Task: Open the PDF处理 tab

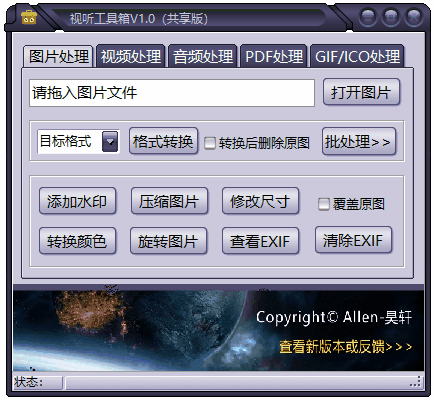Action: pyautogui.click(x=274, y=56)
